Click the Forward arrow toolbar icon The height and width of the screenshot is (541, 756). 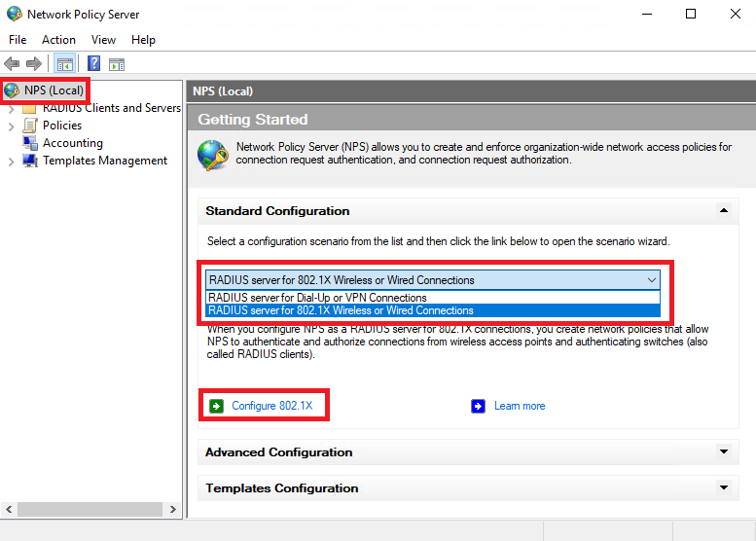(x=34, y=63)
